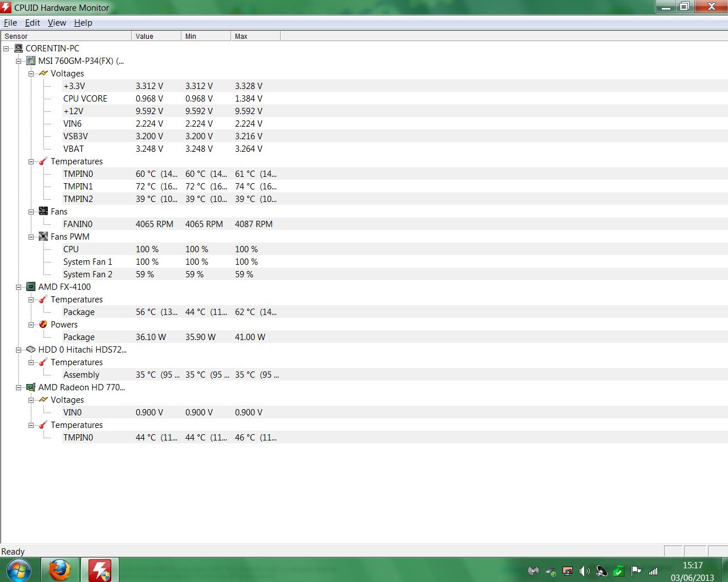728x582 pixels.
Task: Open the Action Center flag icon
Action: (636, 571)
